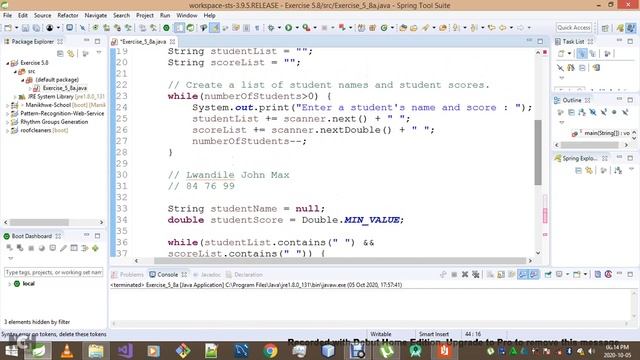Open the Debug button dropdown arrow
This screenshot has width=640, height=360.
pos(279,28)
